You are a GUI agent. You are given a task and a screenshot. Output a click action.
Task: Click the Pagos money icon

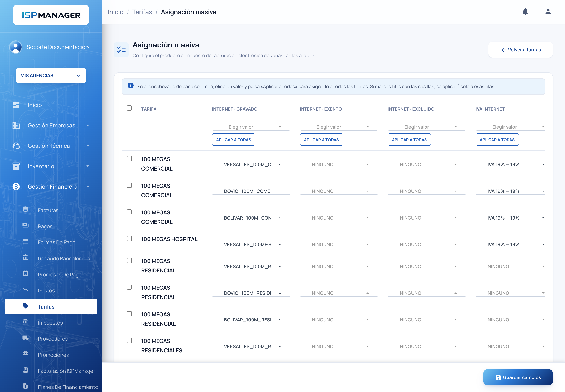[x=26, y=225]
